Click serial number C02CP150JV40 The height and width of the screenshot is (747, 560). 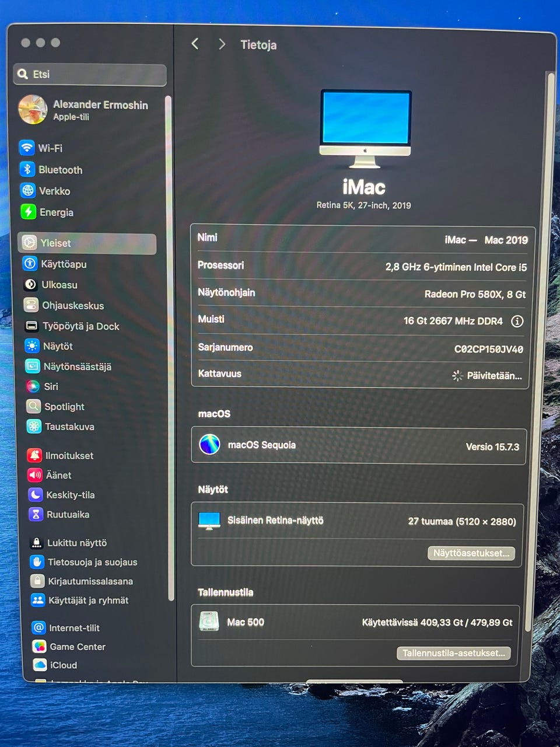click(489, 349)
